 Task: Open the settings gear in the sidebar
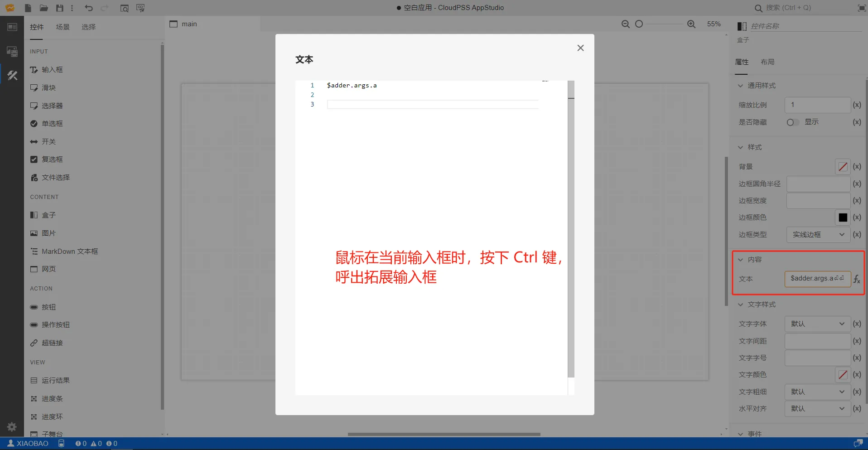12,426
